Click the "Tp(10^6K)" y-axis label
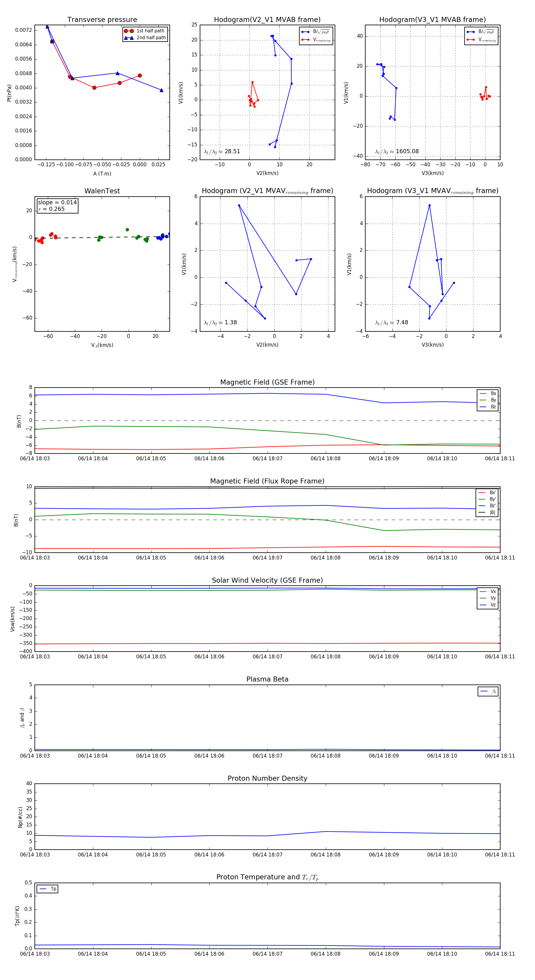 17,916
